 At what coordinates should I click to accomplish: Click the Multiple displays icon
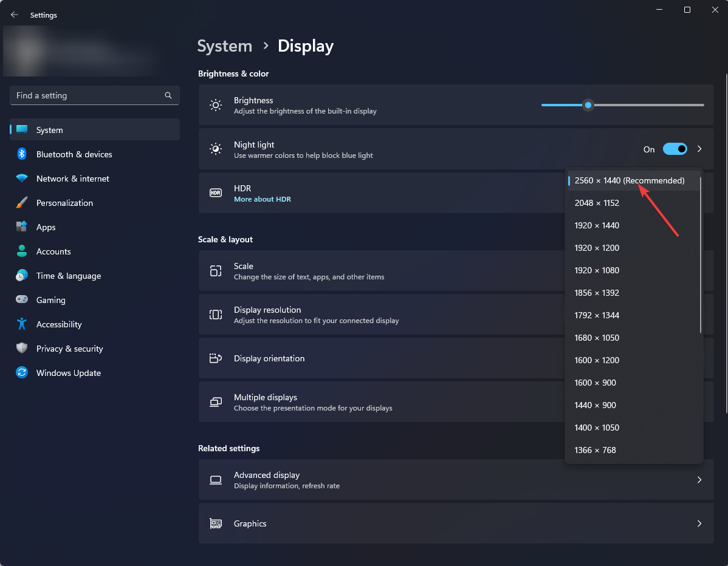pyautogui.click(x=216, y=402)
